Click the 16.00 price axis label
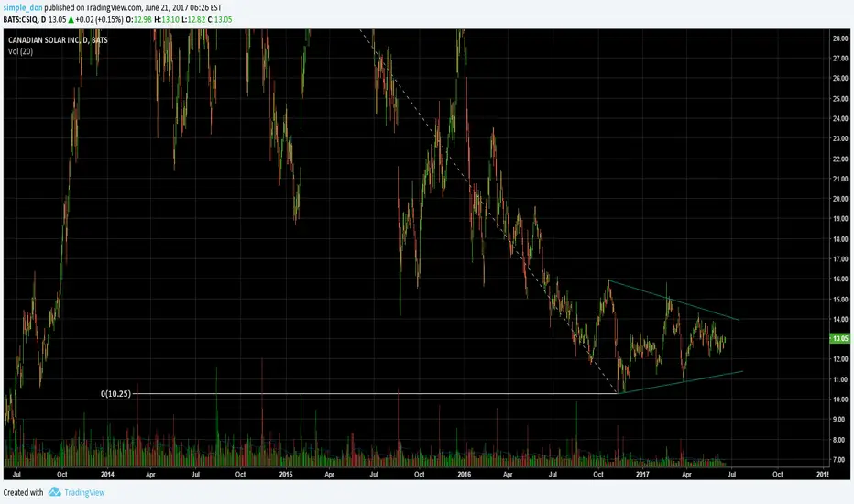 coord(840,279)
